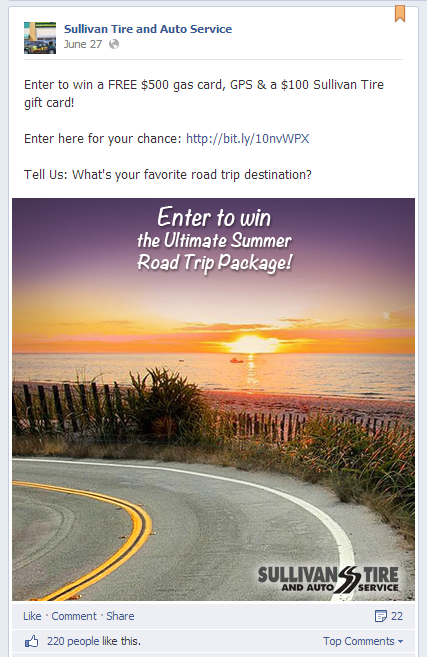Click the 'Enter to win' headline in the image
The height and width of the screenshot is (657, 427).
pos(214,217)
